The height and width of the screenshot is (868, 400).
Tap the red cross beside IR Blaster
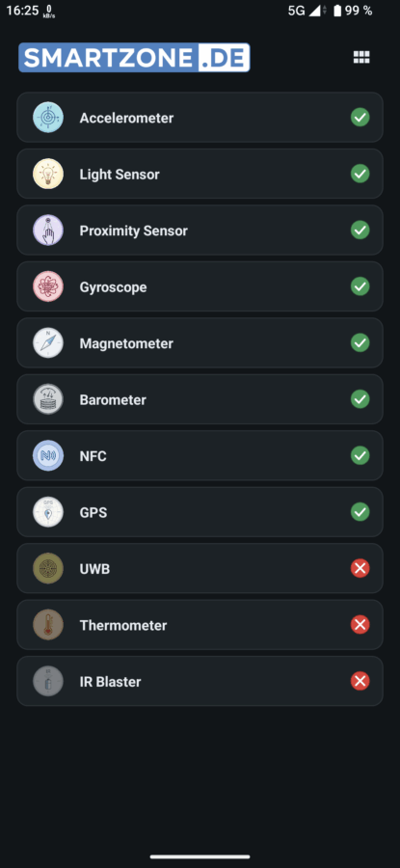[x=360, y=682]
